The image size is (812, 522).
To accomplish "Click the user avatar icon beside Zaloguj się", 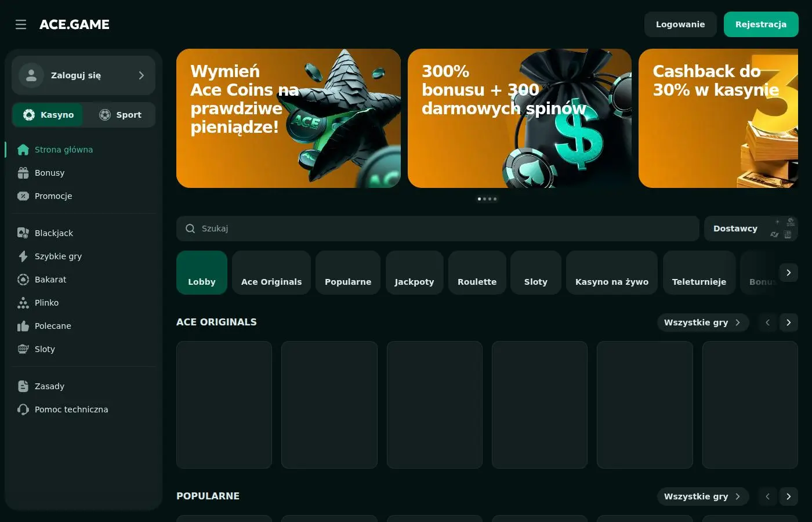I will pyautogui.click(x=31, y=75).
